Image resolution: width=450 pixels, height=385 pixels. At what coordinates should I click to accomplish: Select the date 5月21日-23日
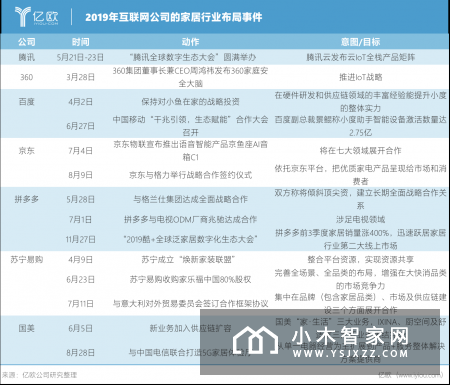pos(80,57)
